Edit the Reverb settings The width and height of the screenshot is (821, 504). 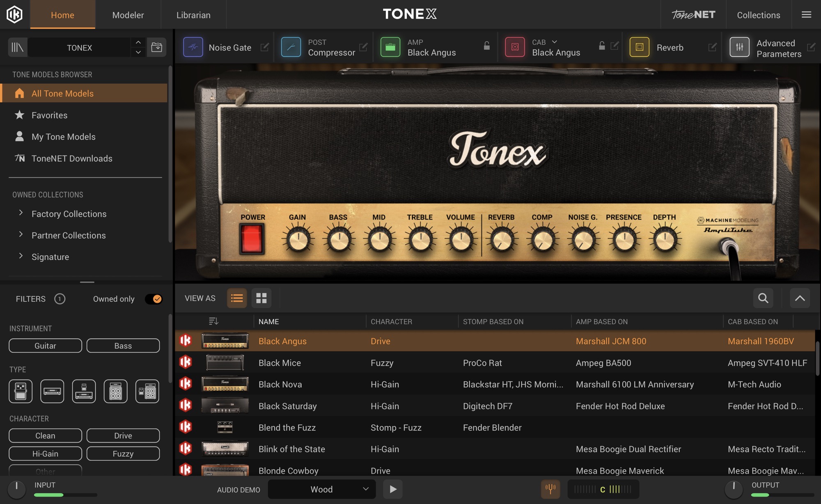point(713,47)
